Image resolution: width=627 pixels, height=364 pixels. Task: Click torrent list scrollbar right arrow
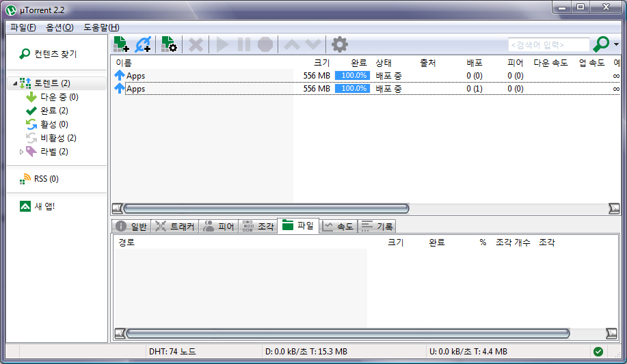tap(614, 208)
